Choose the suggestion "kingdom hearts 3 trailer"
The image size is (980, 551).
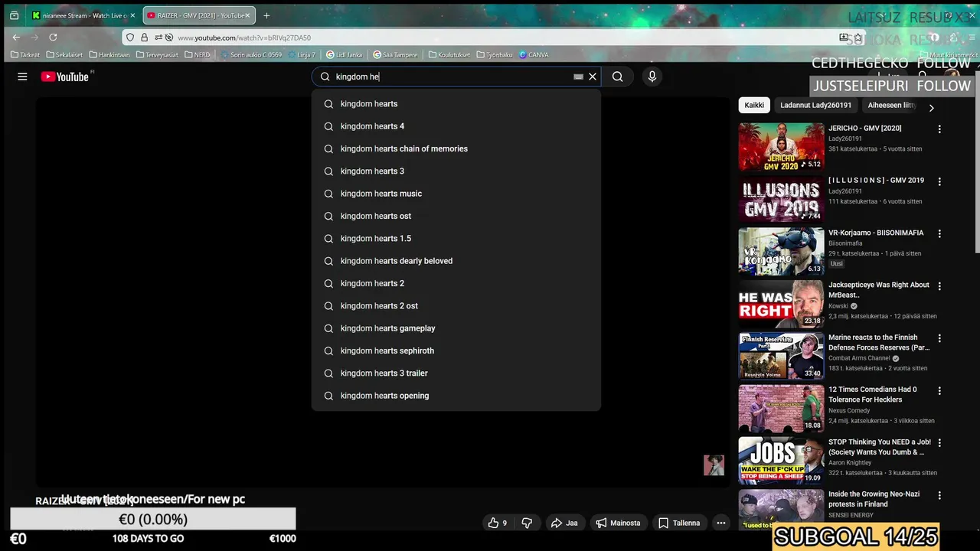point(456,373)
